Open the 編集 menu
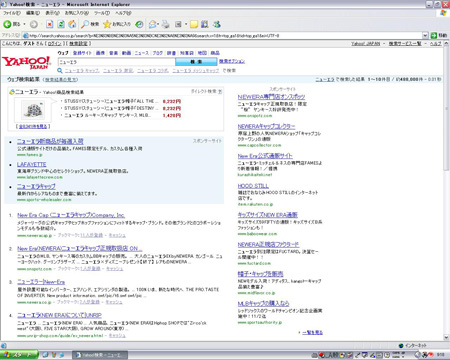This screenshot has width=450, height=360. click(33, 13)
